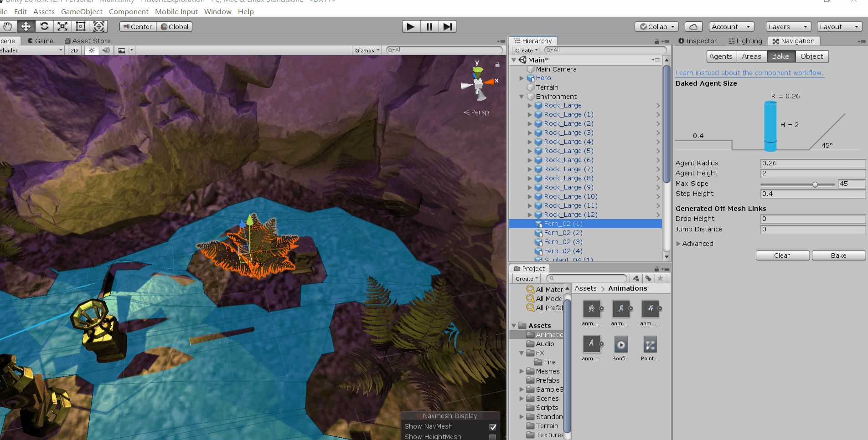The height and width of the screenshot is (440, 868).
Task: Open the Gizmos dropdown
Action: tap(367, 50)
